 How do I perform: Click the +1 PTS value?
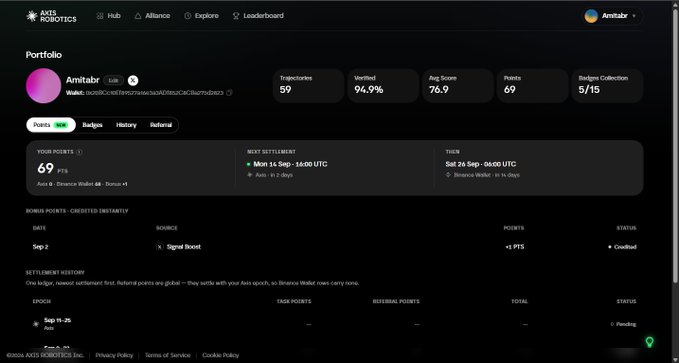point(514,247)
